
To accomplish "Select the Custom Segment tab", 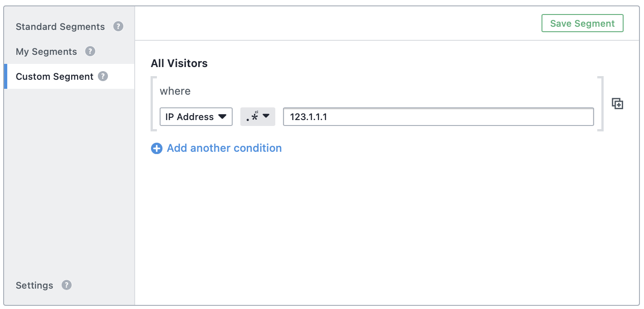I will (54, 77).
